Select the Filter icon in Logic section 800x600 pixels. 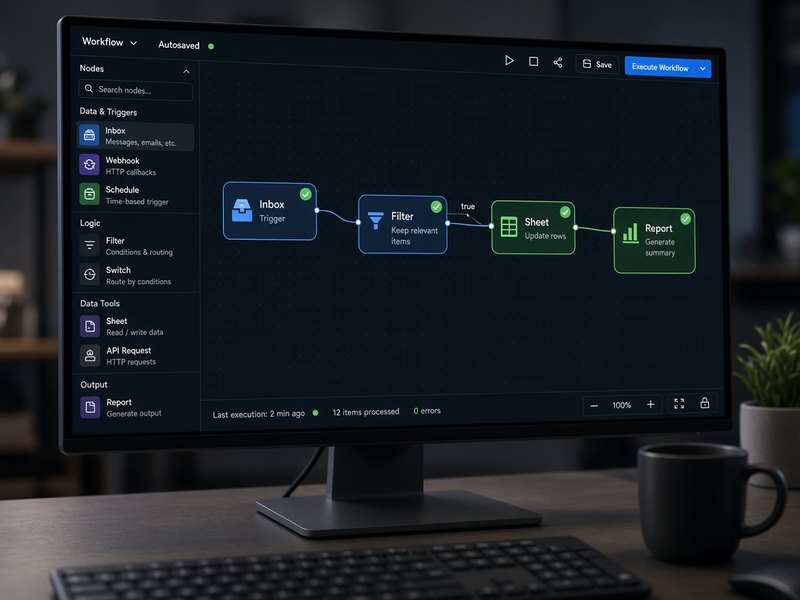(x=90, y=245)
